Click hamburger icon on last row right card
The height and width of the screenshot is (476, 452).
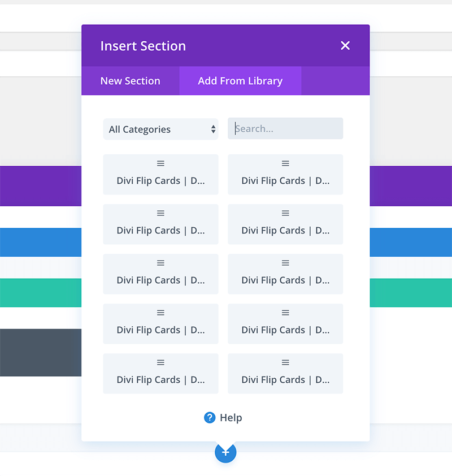tap(285, 362)
